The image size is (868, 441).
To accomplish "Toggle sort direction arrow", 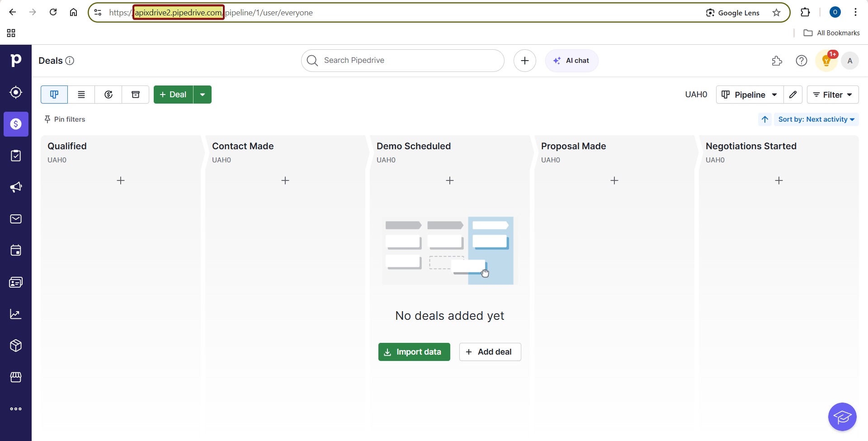I will [x=765, y=119].
